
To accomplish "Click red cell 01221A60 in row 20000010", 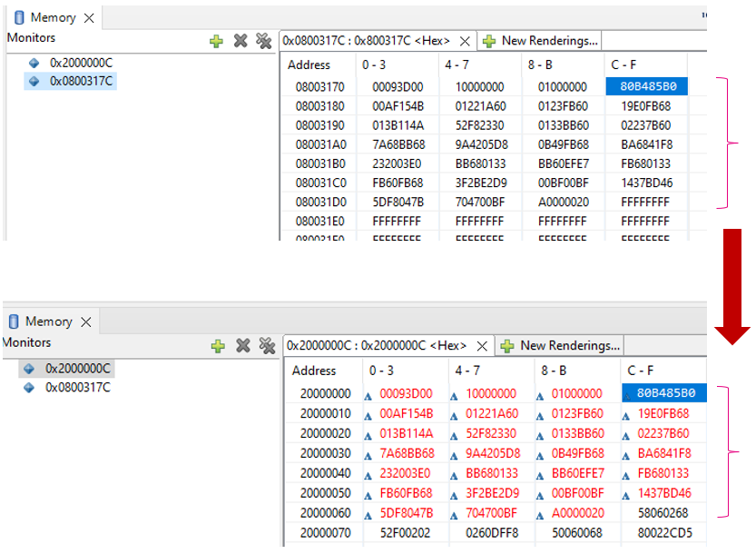I will 492,413.
